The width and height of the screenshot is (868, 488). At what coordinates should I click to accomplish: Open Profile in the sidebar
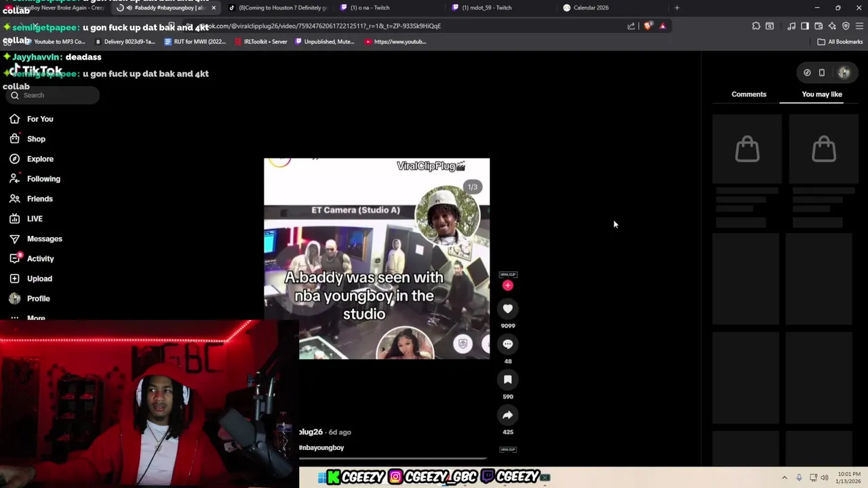[x=38, y=298]
